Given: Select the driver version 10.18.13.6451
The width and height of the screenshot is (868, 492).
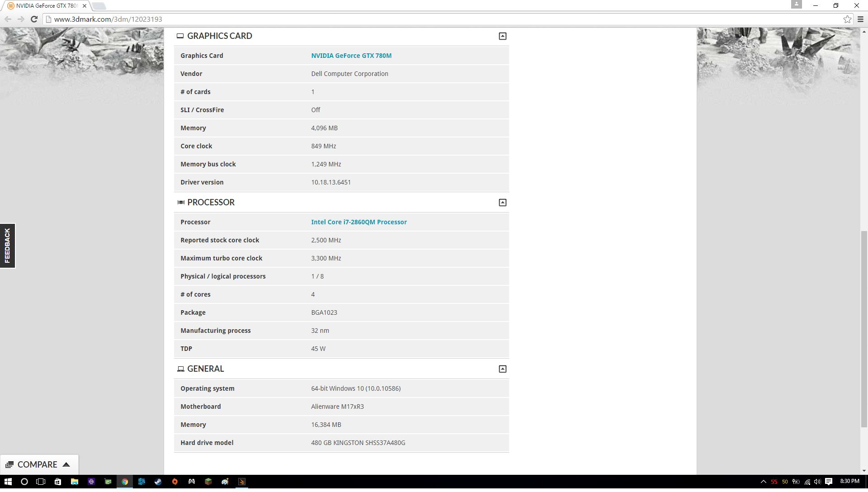Looking at the screenshot, I should [x=331, y=182].
